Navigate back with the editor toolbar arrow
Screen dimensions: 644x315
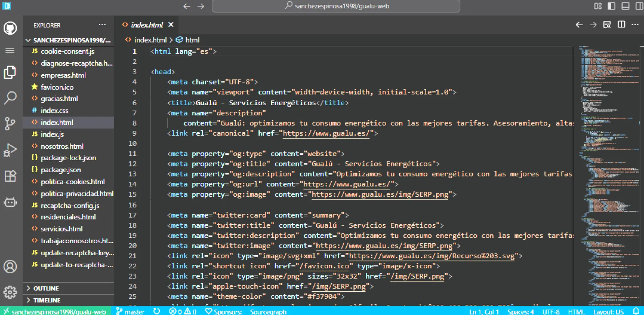[x=579, y=25]
